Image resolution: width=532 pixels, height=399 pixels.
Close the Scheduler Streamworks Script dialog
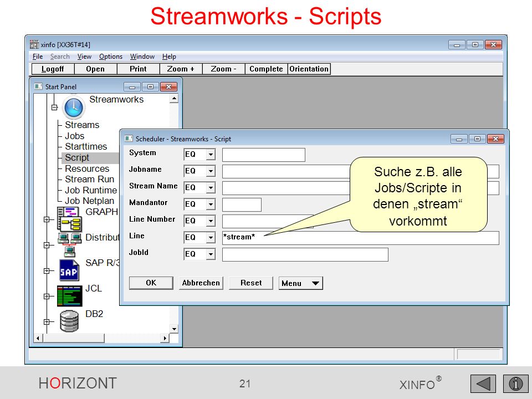click(x=495, y=139)
